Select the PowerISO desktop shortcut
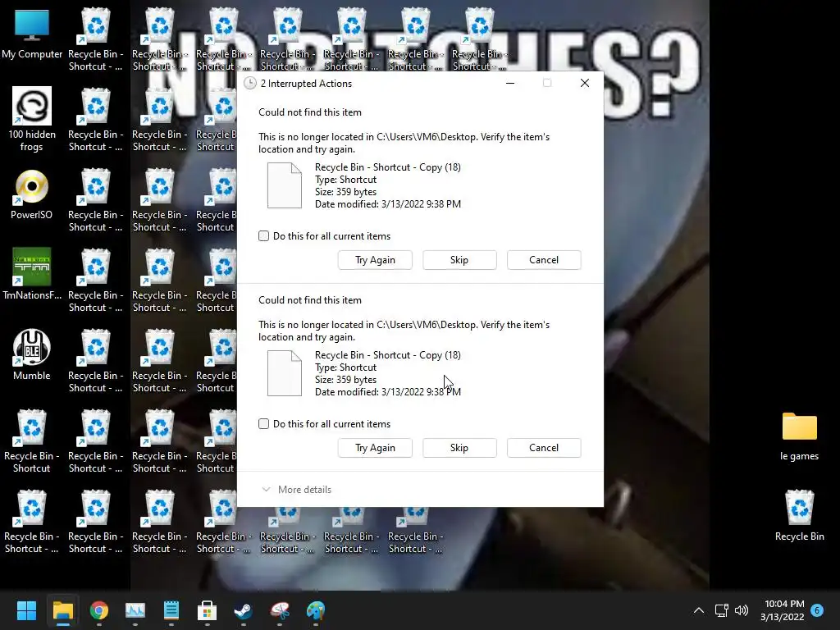The image size is (840, 630). 32,194
